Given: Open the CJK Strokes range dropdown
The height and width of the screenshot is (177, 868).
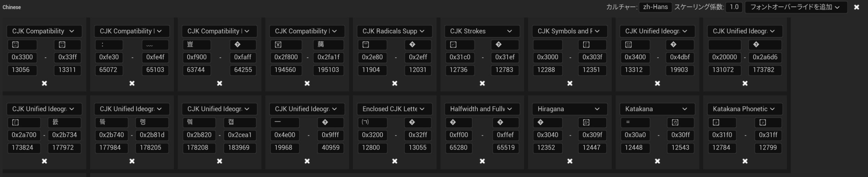Looking at the screenshot, I should [x=482, y=31].
